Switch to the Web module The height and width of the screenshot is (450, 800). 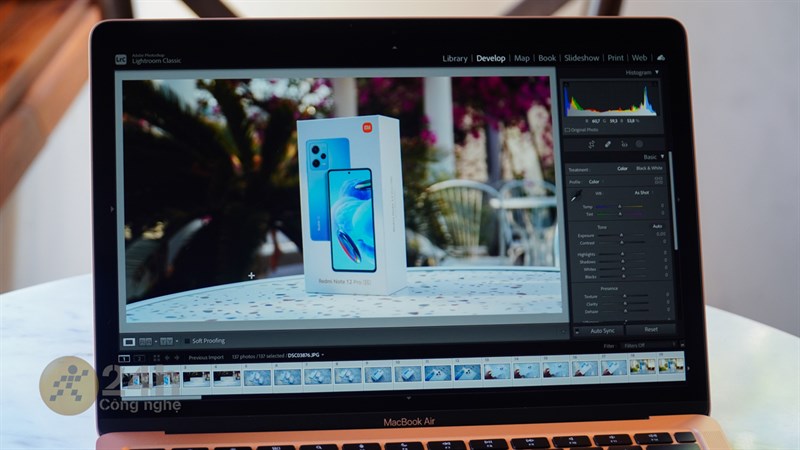[x=639, y=58]
